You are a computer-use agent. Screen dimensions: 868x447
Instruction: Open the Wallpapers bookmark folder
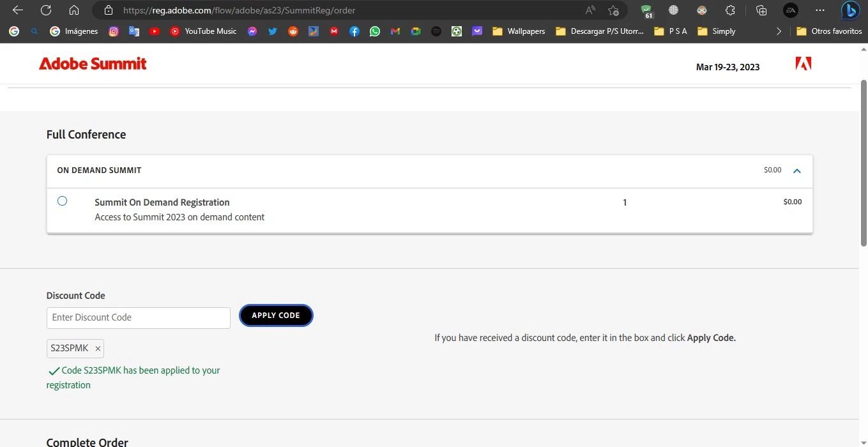pyautogui.click(x=519, y=31)
